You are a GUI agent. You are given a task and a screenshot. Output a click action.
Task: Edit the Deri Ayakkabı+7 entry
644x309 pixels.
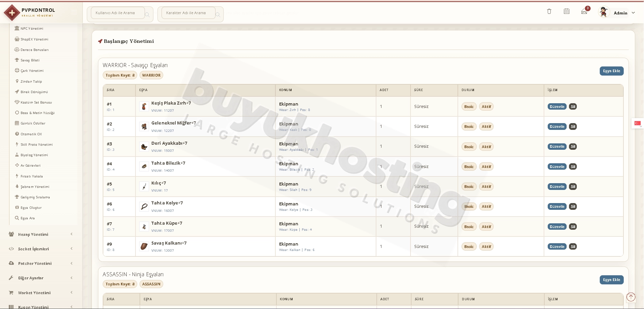point(557,146)
